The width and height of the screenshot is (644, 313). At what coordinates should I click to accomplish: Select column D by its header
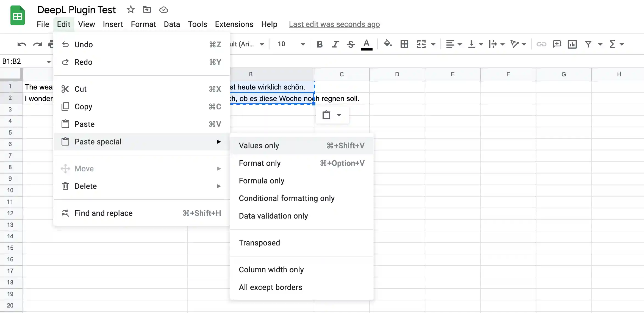tap(397, 74)
